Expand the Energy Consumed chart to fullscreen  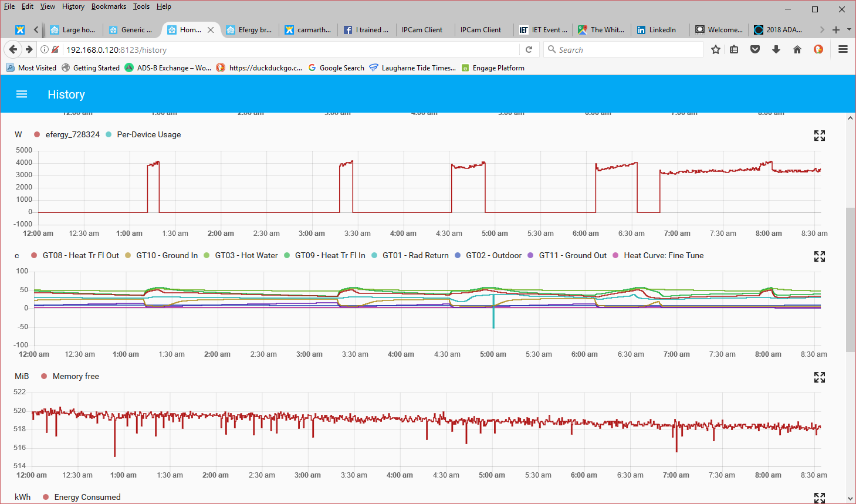(x=819, y=498)
